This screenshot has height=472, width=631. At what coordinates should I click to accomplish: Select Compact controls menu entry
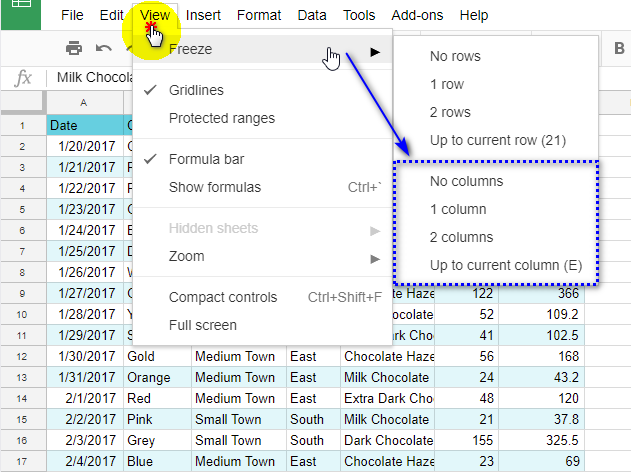point(262,297)
